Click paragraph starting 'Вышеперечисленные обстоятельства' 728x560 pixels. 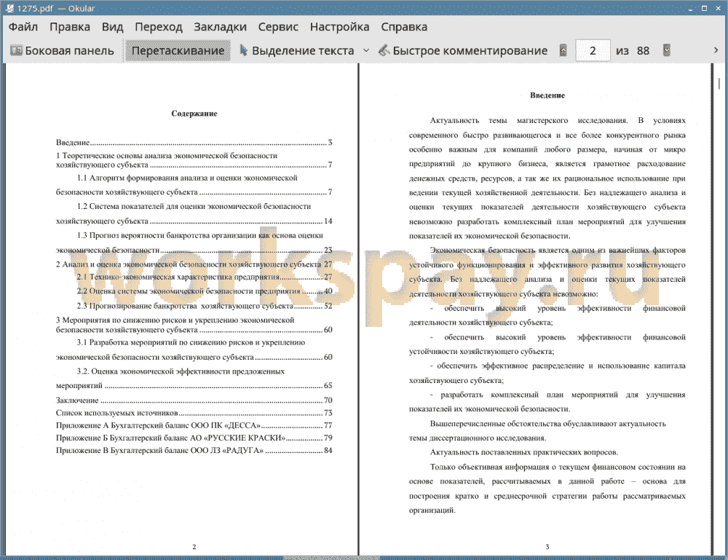538,431
